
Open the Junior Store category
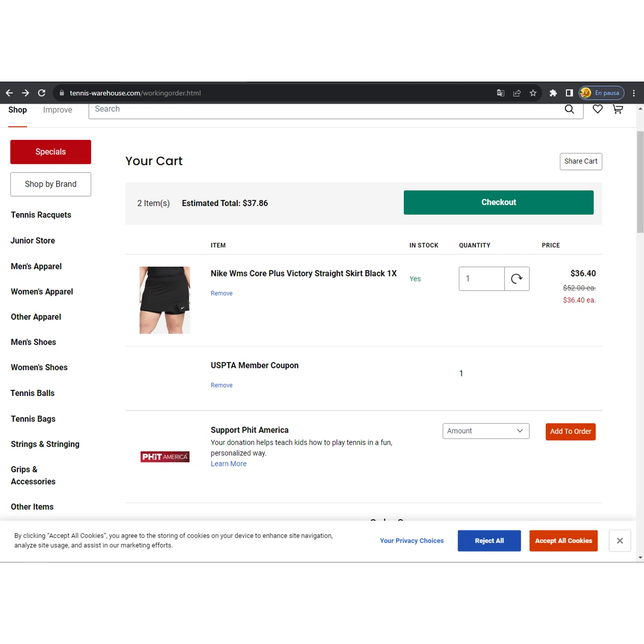click(33, 240)
